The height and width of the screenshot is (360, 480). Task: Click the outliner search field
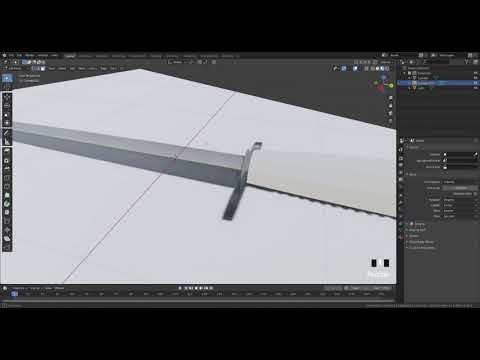click(437, 62)
